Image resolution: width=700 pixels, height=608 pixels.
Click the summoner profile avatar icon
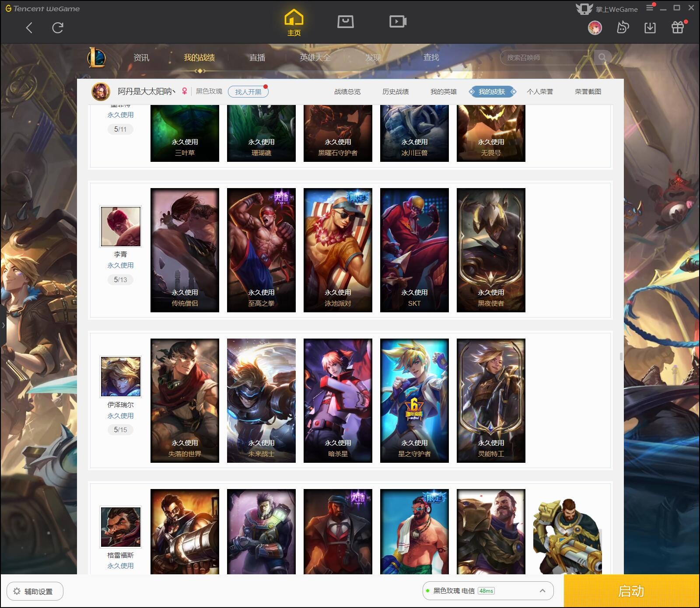coord(101,91)
